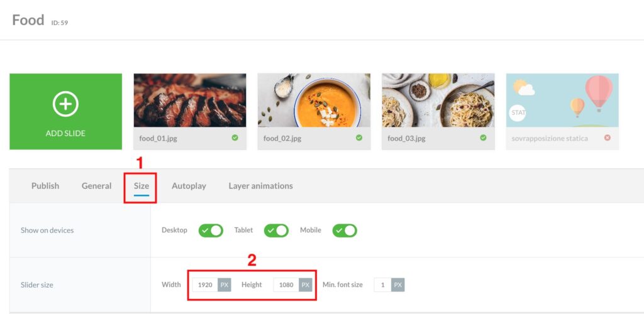Screen dimensions: 644x314
Task: Click green published checkmark on food_03.jpg
Action: [x=484, y=138]
